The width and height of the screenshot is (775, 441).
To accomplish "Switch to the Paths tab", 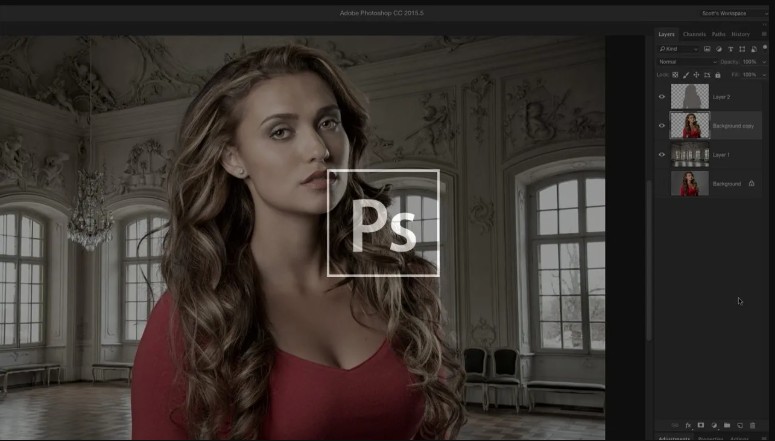I will (x=718, y=34).
